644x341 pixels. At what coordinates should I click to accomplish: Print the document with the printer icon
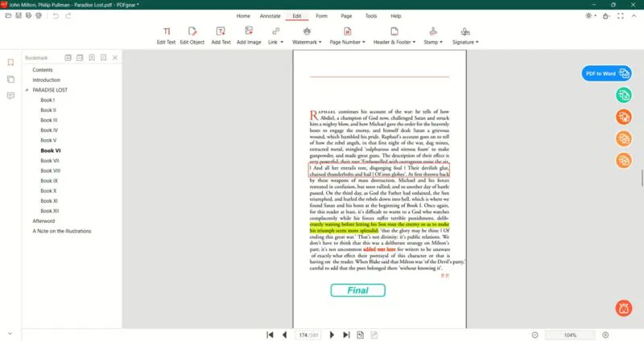point(39,15)
